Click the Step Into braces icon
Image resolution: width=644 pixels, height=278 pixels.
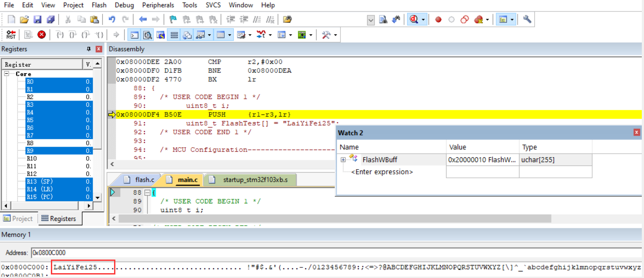click(61, 35)
